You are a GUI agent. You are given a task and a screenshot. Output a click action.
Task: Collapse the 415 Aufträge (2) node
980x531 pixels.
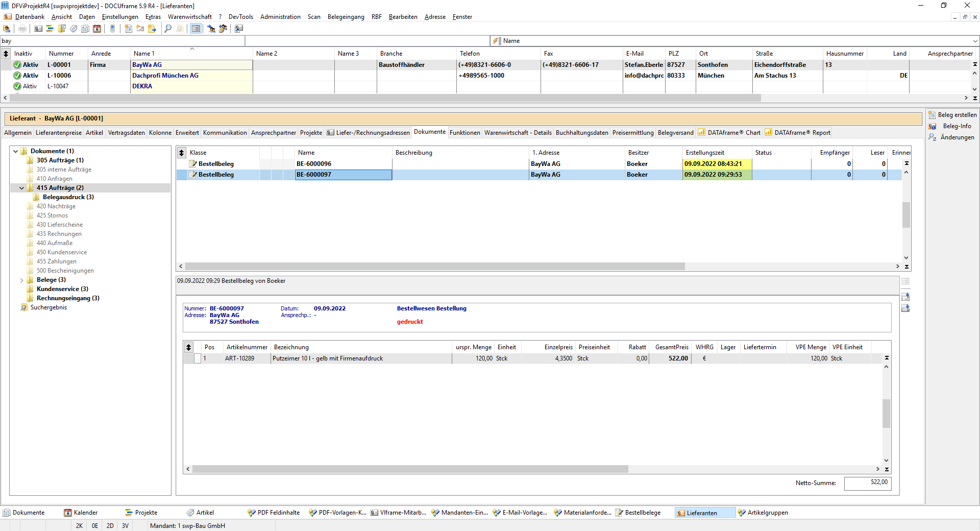[x=21, y=188]
